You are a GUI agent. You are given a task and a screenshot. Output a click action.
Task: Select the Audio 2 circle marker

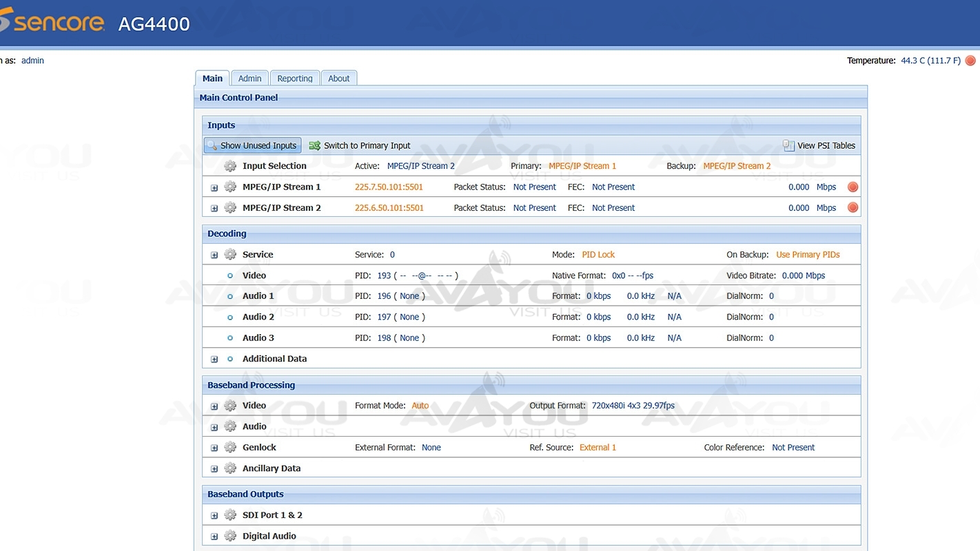[230, 318]
